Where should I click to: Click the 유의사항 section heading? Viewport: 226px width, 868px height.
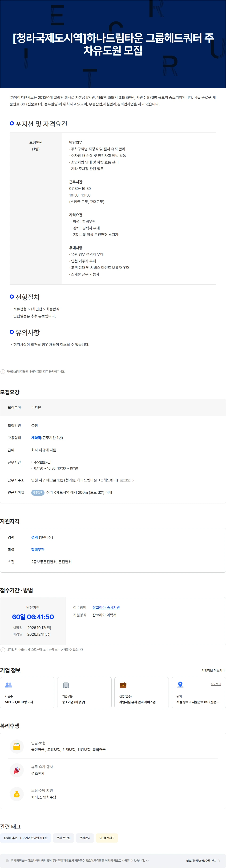(x=28, y=333)
